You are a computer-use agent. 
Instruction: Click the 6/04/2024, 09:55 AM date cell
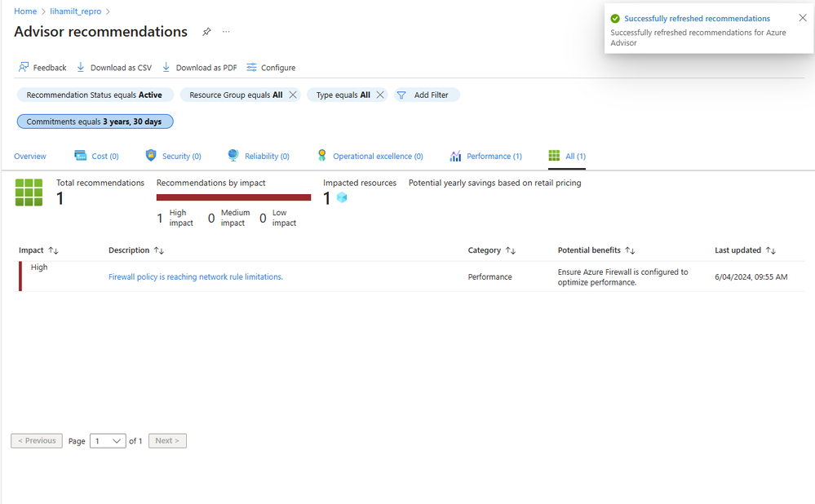pyautogui.click(x=751, y=277)
